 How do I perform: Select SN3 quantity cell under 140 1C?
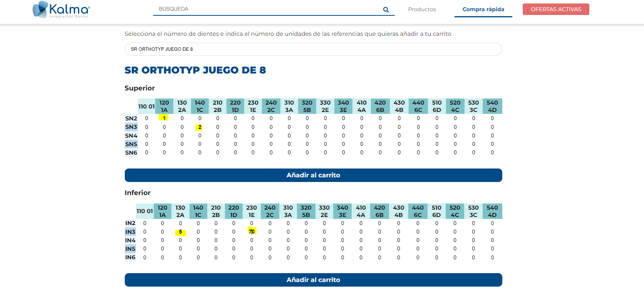pos(200,127)
